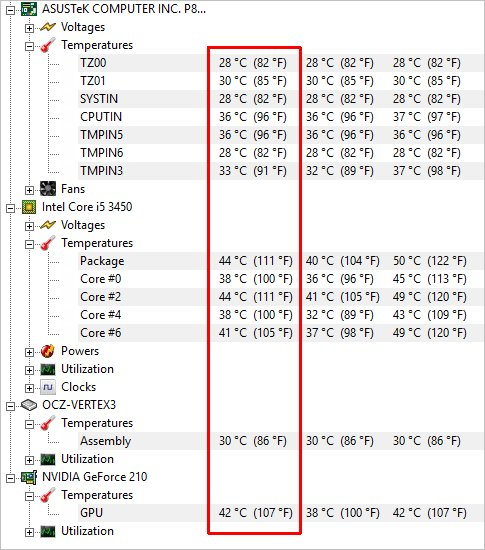Click the Clocks waveform icon
Image resolution: width=485 pixels, height=550 pixels.
point(48,387)
